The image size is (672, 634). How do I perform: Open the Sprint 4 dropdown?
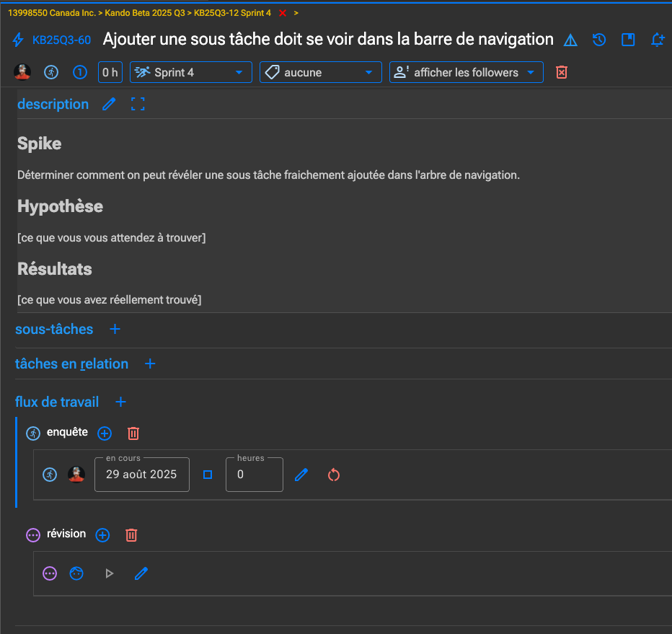(191, 72)
